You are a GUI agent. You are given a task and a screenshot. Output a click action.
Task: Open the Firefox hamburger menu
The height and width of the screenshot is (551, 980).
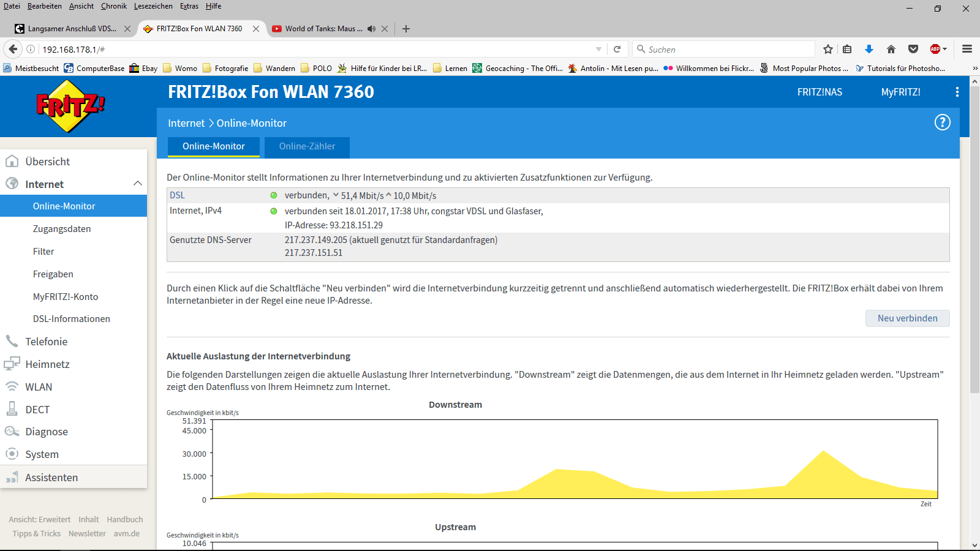click(967, 49)
